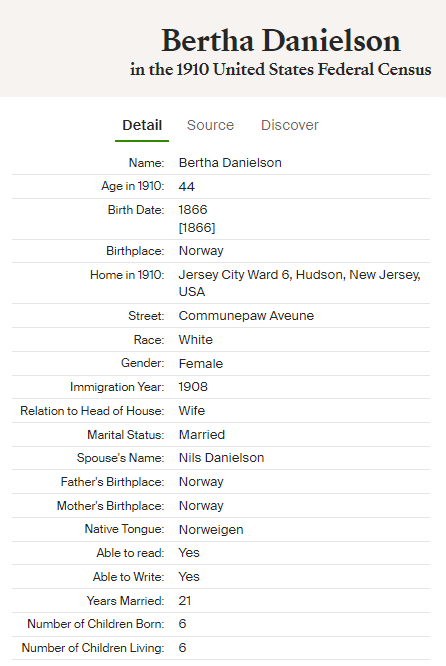Click the Immigration Year 1908 value

193,387
